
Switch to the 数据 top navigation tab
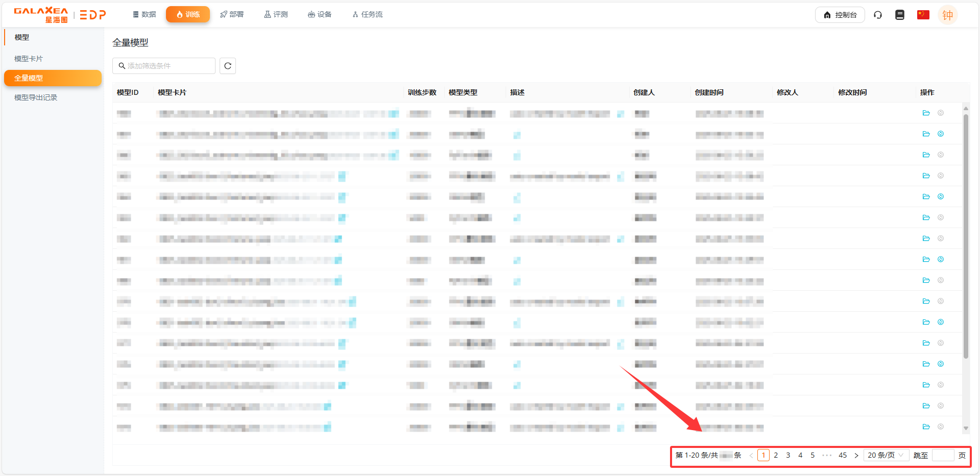coord(144,14)
